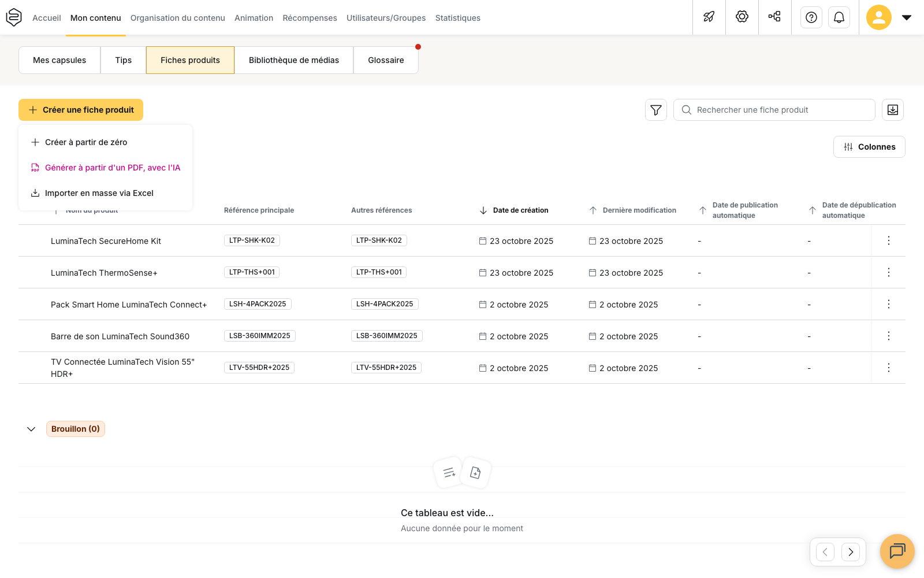This screenshot has height=578, width=924.
Task: Expand the user account dropdown arrow
Action: pos(907,17)
